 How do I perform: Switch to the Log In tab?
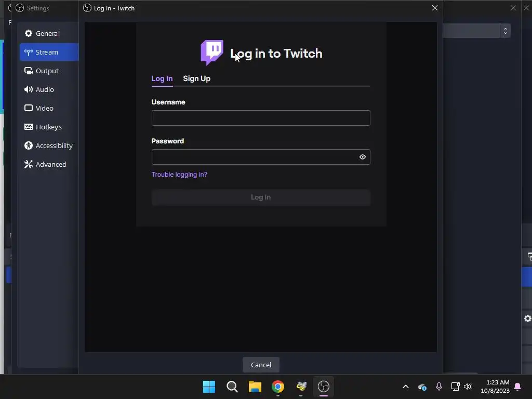(162, 79)
